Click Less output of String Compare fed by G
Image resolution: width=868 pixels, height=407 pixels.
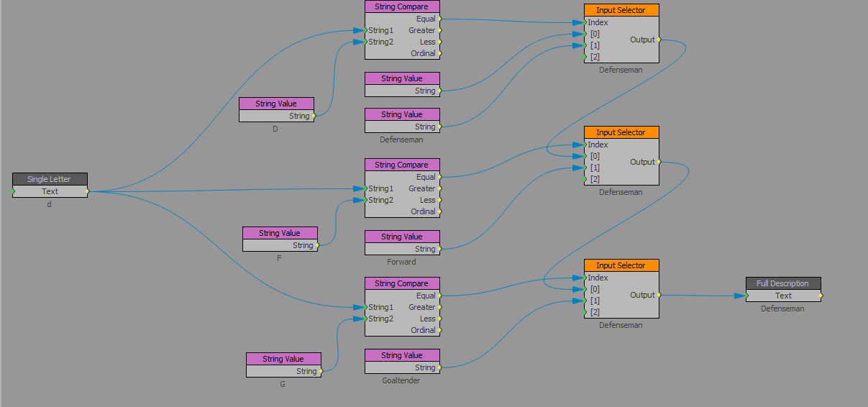tap(440, 319)
